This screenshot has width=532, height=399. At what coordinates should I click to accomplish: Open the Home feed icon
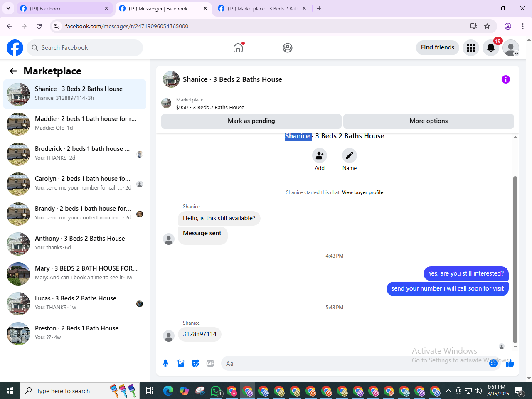click(x=238, y=48)
